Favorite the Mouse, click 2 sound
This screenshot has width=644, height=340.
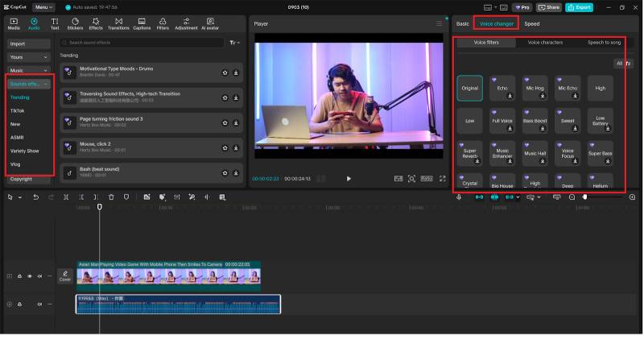pos(225,148)
